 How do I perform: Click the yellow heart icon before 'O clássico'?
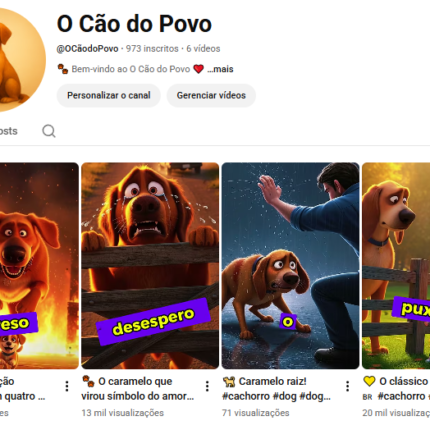[369, 381]
